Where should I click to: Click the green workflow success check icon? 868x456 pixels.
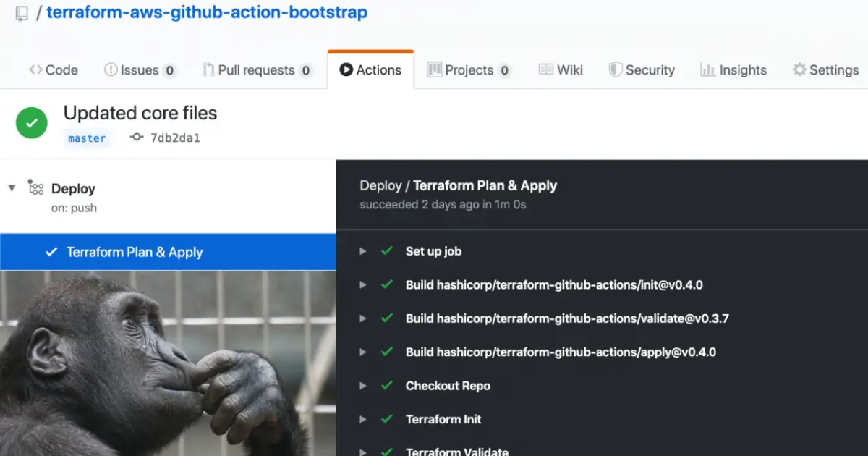(32, 123)
